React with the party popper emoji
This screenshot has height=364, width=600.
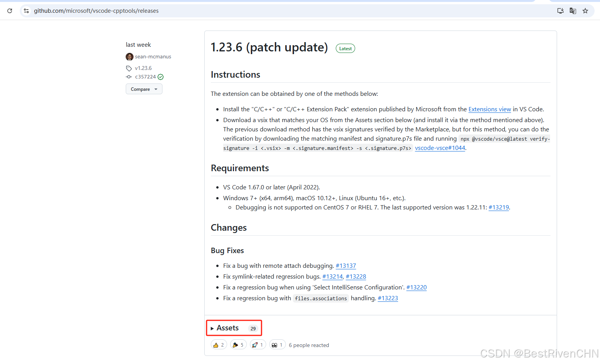[238, 345]
